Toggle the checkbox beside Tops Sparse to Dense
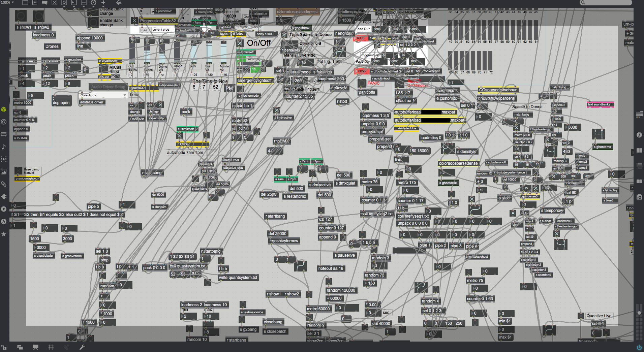Viewport: 644px width, 352px height. 284,34
